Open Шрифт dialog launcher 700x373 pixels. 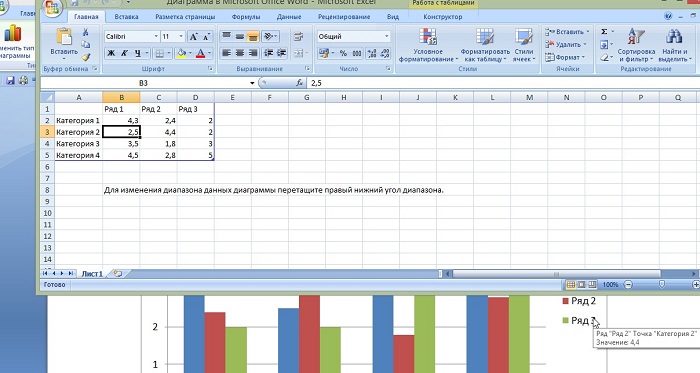click(210, 69)
